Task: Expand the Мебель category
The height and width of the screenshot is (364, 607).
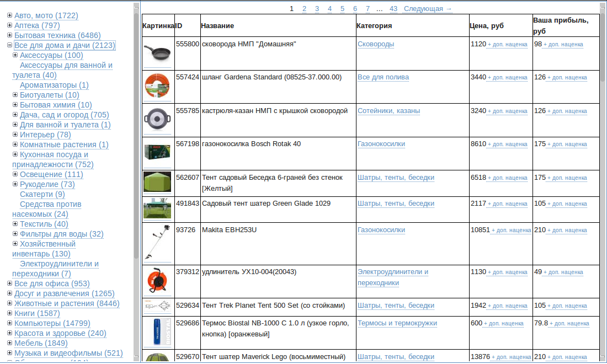Action: tap(10, 342)
